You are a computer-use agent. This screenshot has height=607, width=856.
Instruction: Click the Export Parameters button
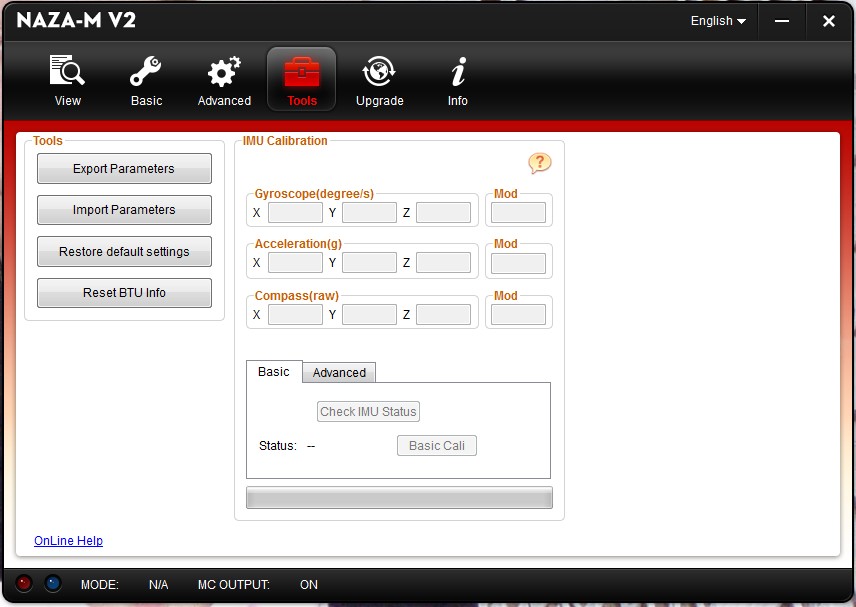pyautogui.click(x=124, y=169)
